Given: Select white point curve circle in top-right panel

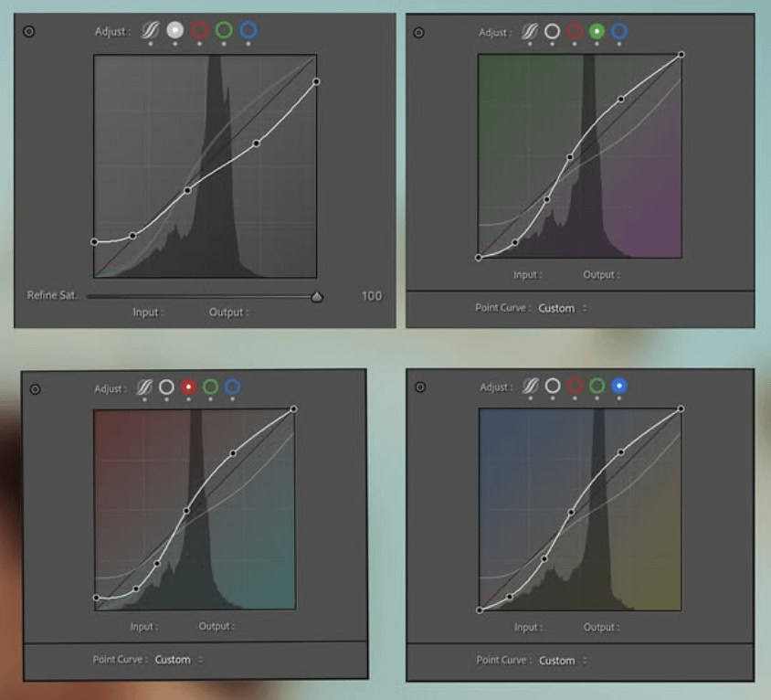Looking at the screenshot, I should tap(552, 31).
